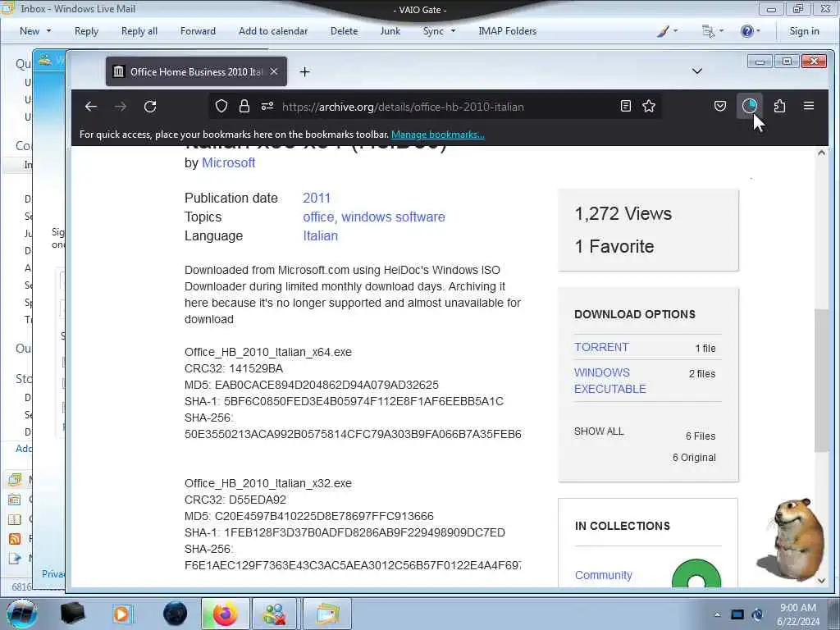Show site security padlock info
The image size is (840, 630).
pyautogui.click(x=244, y=107)
